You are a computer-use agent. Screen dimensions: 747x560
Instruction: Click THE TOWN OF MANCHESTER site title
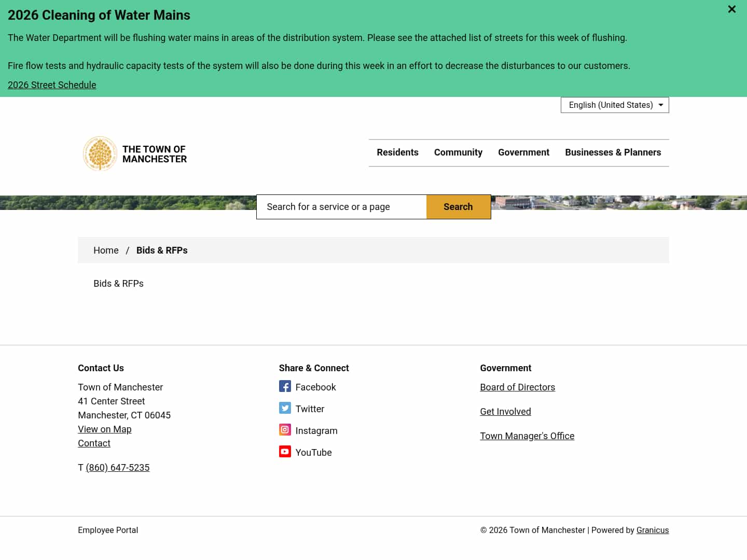click(x=155, y=154)
